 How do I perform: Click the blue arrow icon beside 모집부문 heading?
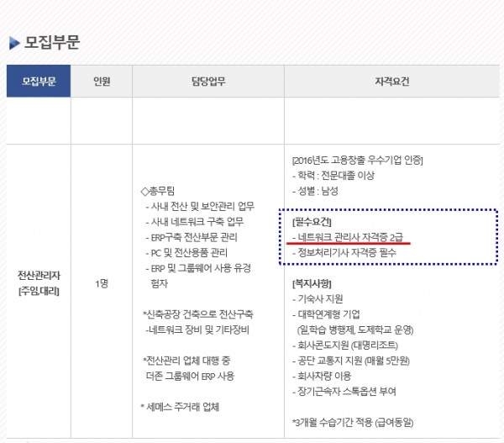(14, 43)
